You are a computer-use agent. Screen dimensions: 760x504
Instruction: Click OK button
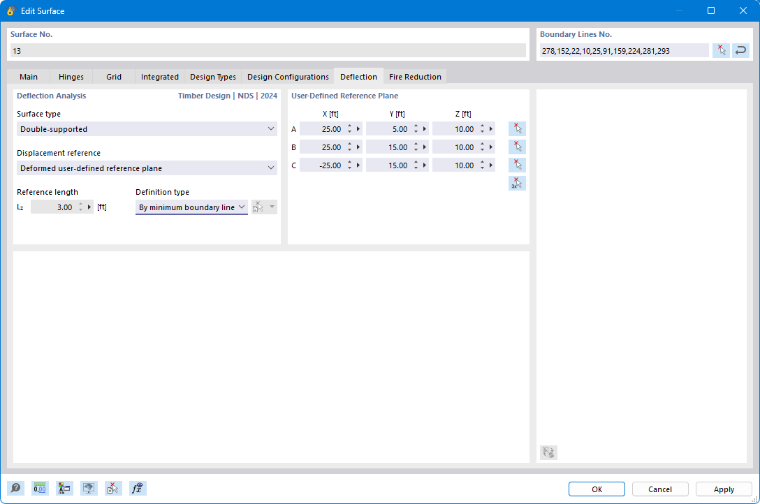[x=597, y=489]
